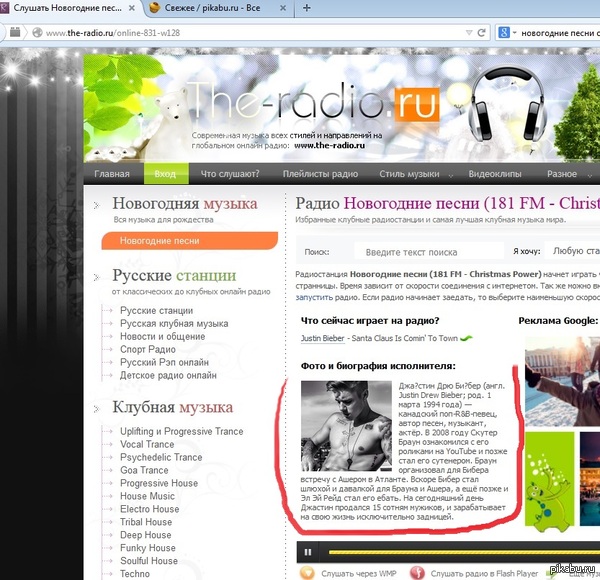Open Techno link in sidebar
The width and height of the screenshot is (600, 580).
(135, 574)
